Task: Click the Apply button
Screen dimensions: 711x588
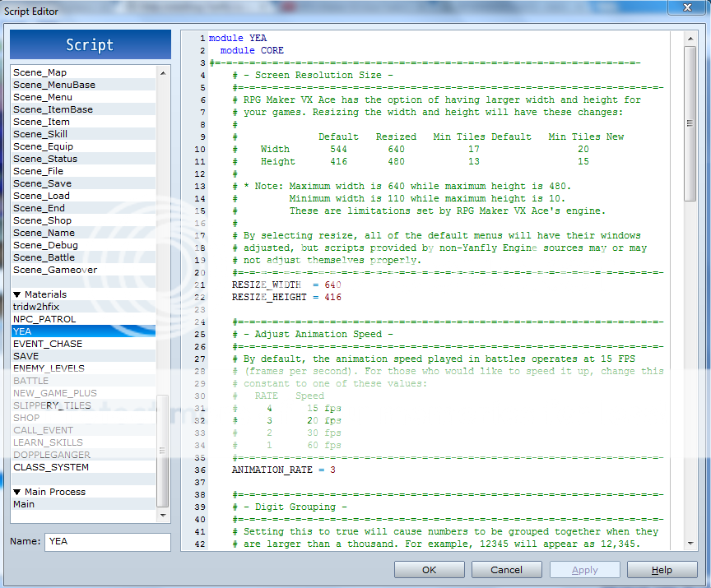Action: (584, 570)
